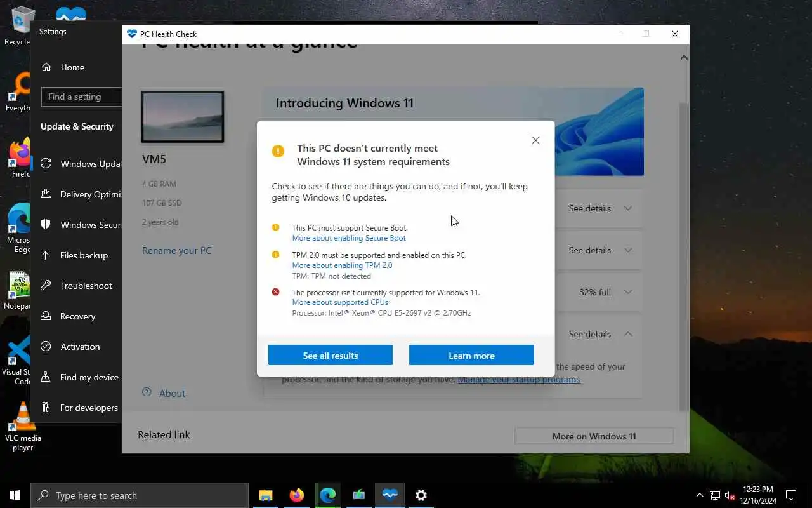Click the taskbar search box
The image size is (812, 508).
(140, 495)
